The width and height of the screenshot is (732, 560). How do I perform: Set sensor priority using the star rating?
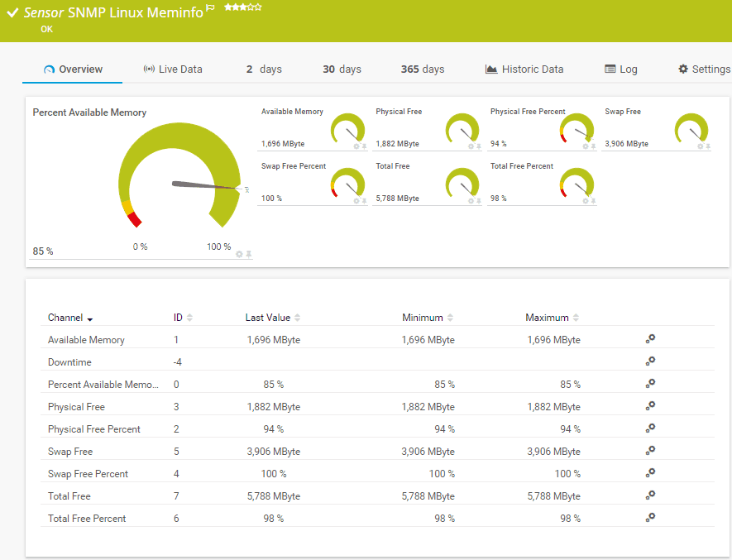(x=242, y=7)
